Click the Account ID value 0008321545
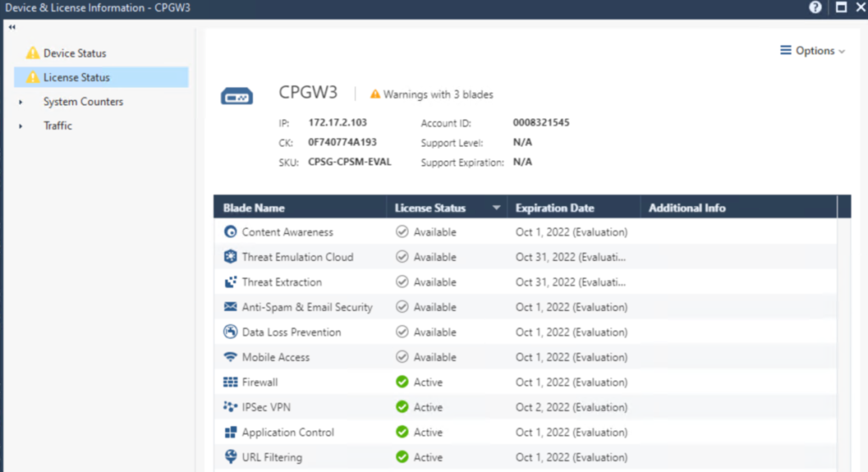The width and height of the screenshot is (868, 472). (x=541, y=122)
